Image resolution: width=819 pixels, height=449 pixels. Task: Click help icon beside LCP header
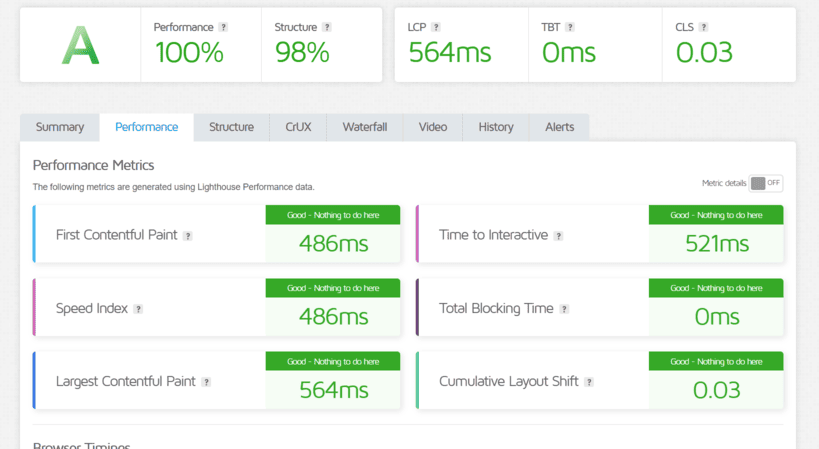436,27
